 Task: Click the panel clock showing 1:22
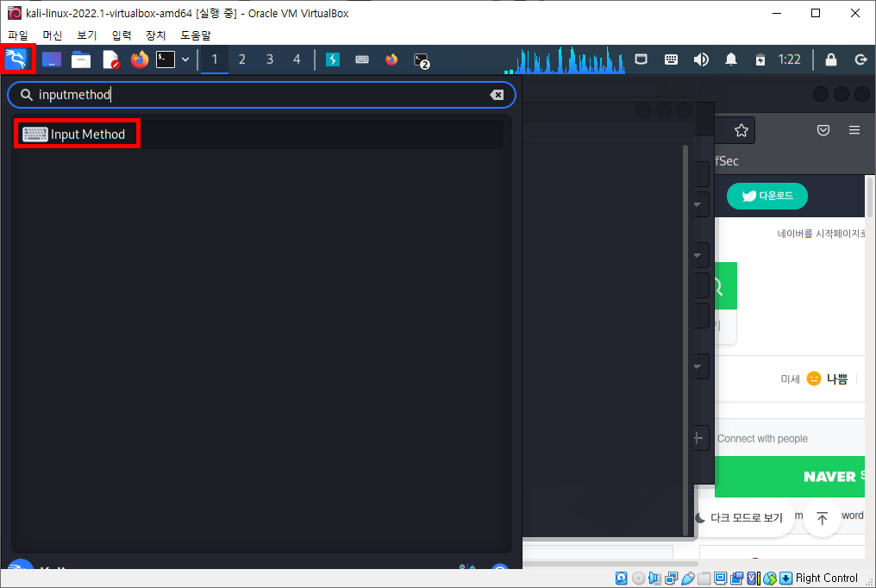tap(790, 59)
